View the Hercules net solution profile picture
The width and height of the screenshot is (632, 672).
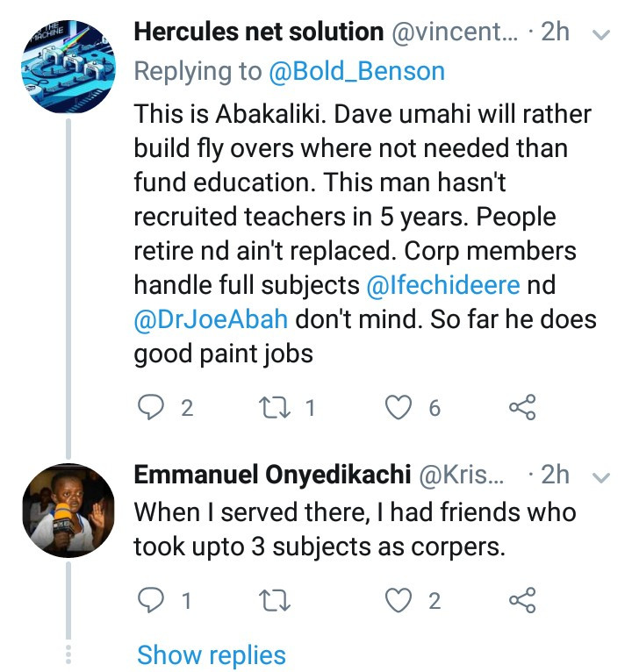(x=68, y=68)
